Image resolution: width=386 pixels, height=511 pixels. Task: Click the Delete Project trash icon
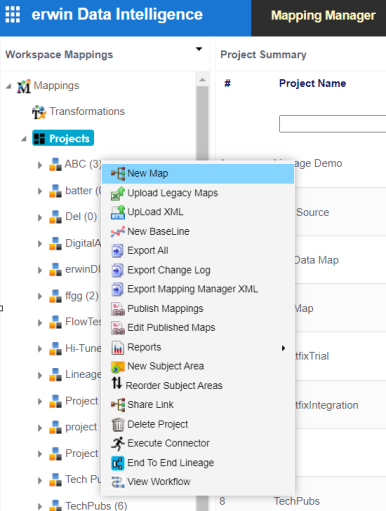click(118, 424)
